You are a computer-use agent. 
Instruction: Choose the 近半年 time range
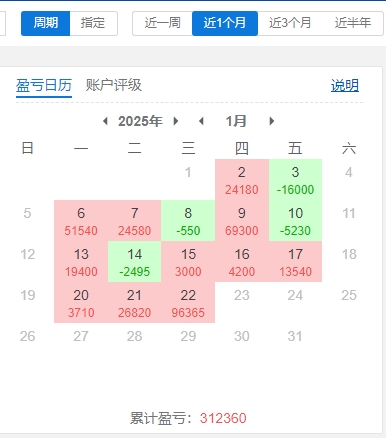(353, 23)
